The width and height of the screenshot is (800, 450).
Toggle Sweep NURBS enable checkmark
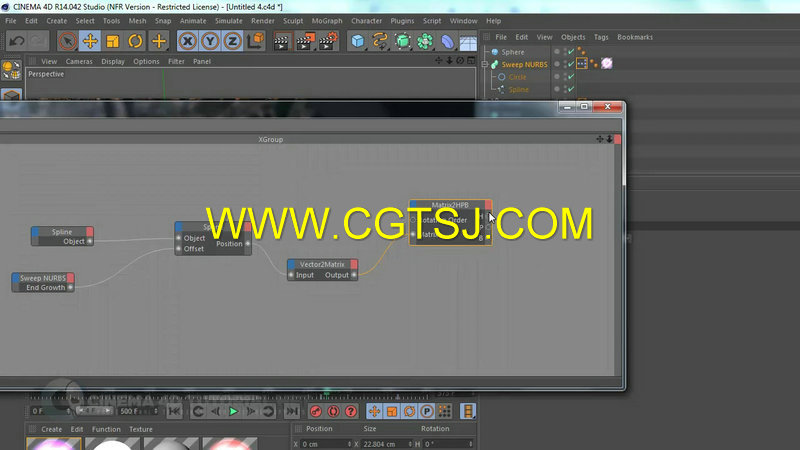click(x=571, y=64)
